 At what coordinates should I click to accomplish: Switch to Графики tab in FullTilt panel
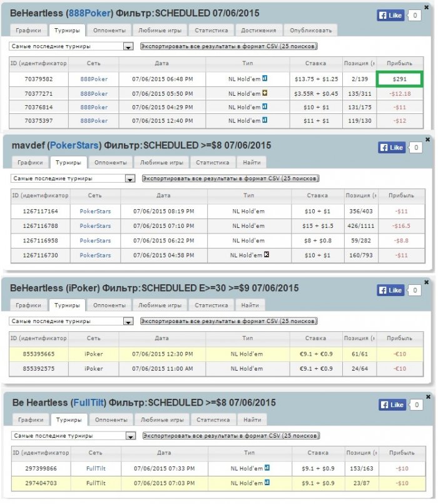(x=31, y=419)
